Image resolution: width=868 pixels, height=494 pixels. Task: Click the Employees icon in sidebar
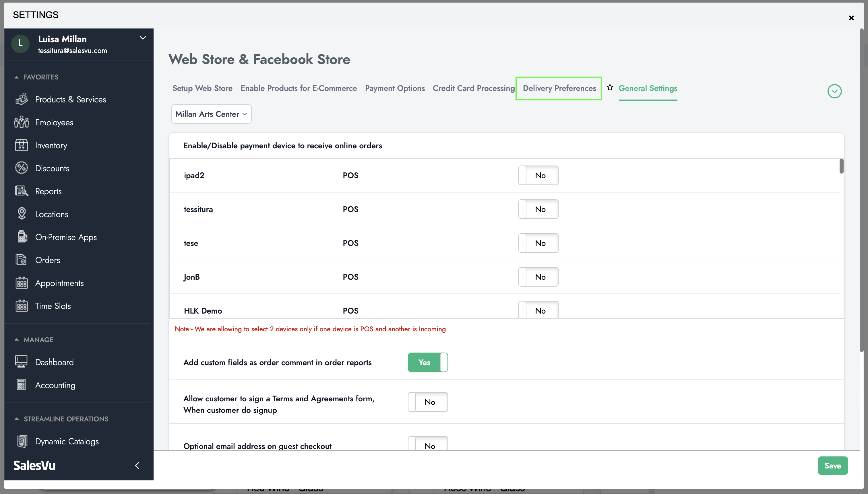point(22,122)
